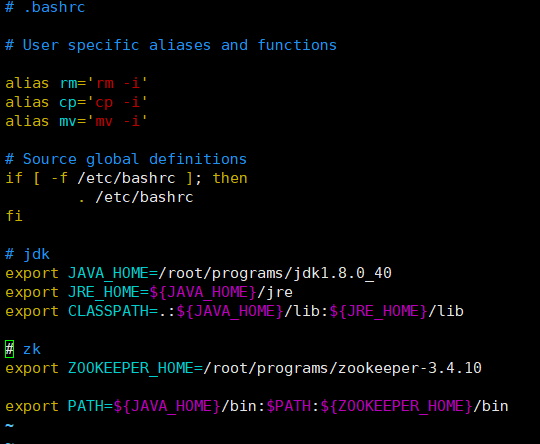540x444 pixels.
Task: Click '$PATH' variable in the PATH line
Action: click(x=289, y=406)
